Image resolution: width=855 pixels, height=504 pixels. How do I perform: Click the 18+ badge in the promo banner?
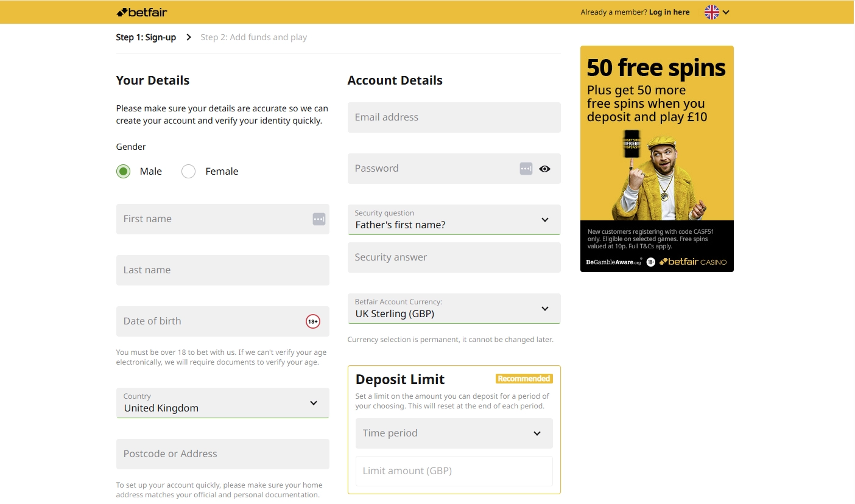click(650, 261)
